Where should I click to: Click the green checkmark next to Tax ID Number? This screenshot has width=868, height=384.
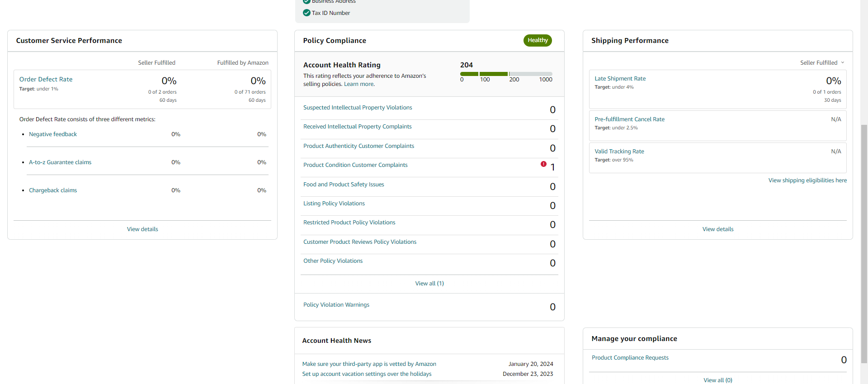[307, 13]
